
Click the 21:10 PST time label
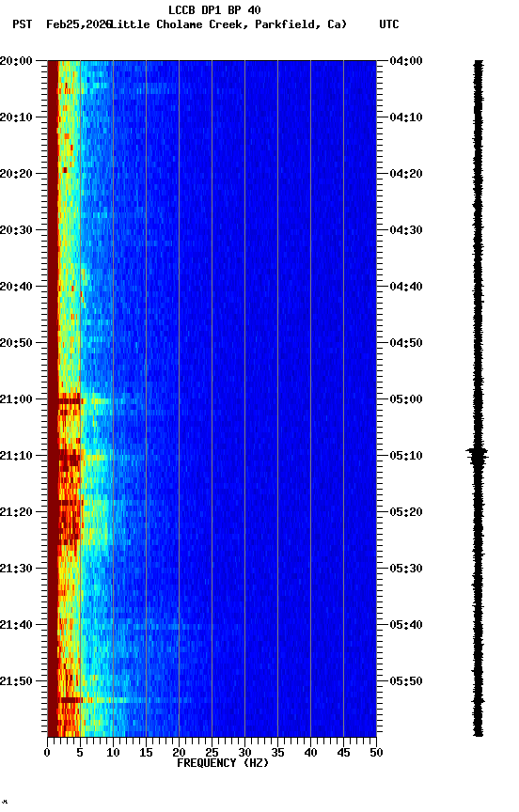coord(16,456)
